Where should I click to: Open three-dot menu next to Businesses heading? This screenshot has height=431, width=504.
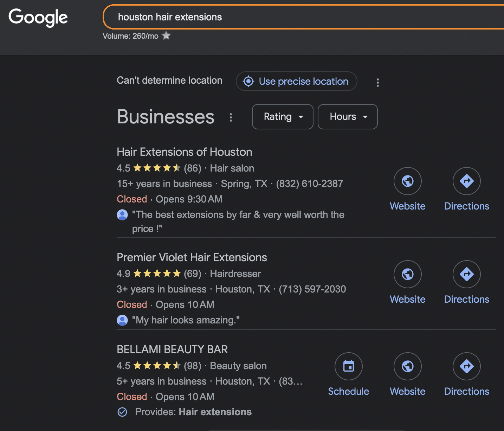tap(231, 117)
